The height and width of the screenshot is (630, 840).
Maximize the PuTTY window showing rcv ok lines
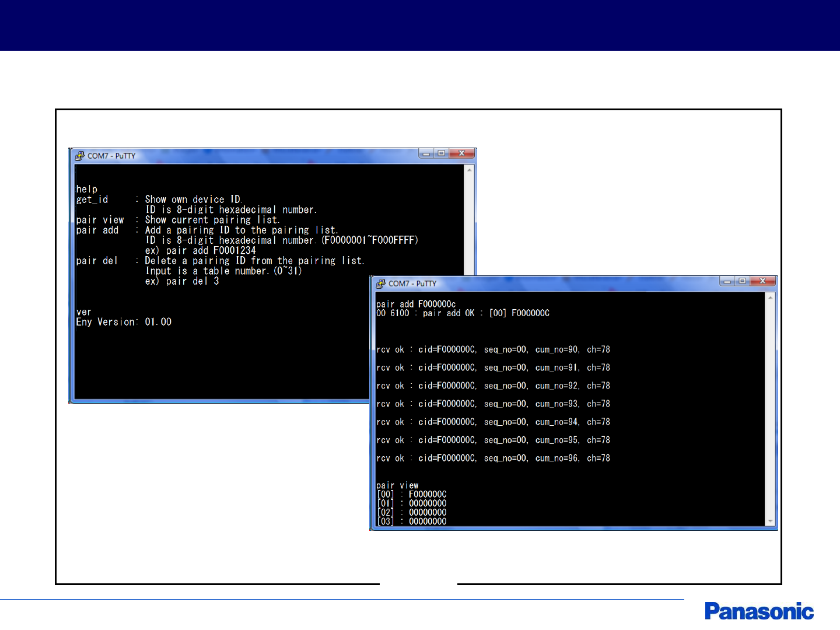tap(743, 281)
